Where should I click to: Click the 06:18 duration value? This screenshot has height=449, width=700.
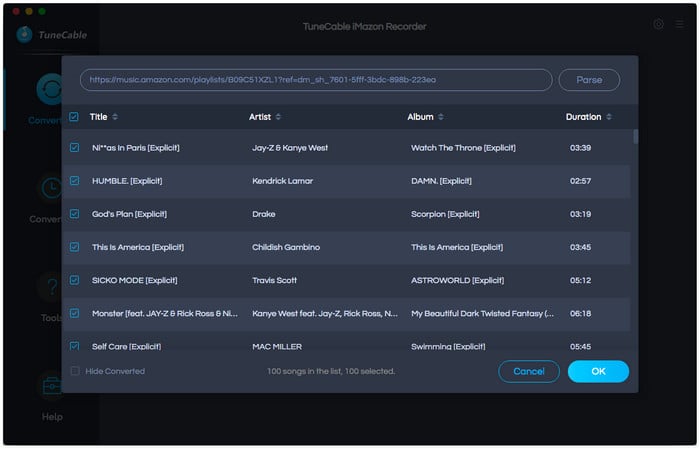580,313
